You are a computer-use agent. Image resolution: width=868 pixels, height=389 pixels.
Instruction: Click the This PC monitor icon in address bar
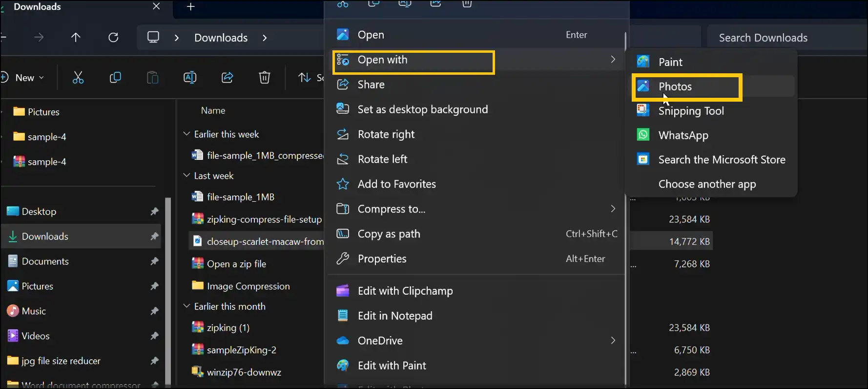(x=153, y=37)
